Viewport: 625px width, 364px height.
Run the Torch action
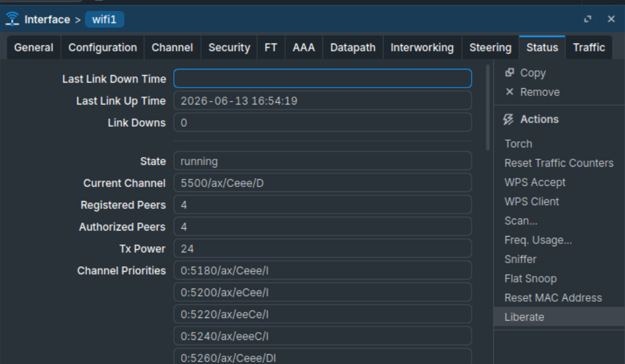[518, 144]
